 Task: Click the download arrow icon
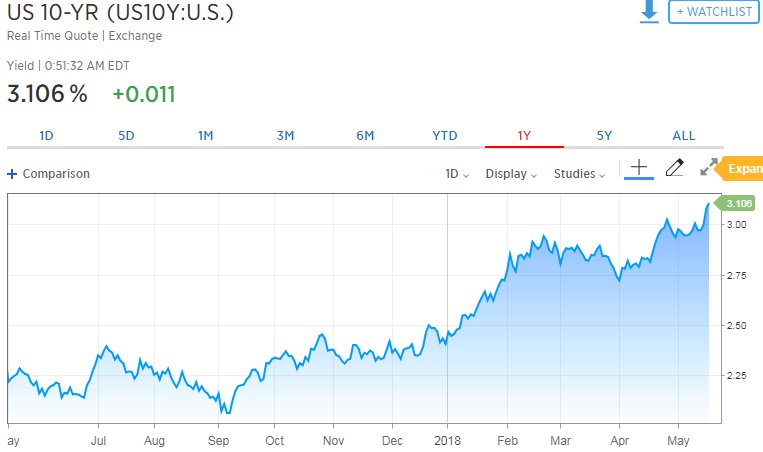650,11
